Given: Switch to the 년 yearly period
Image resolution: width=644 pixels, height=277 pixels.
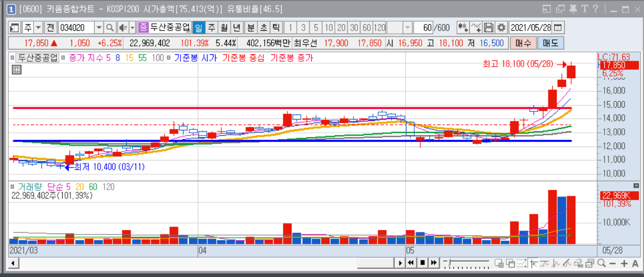Looking at the screenshot, I should pyautogui.click(x=237, y=28).
